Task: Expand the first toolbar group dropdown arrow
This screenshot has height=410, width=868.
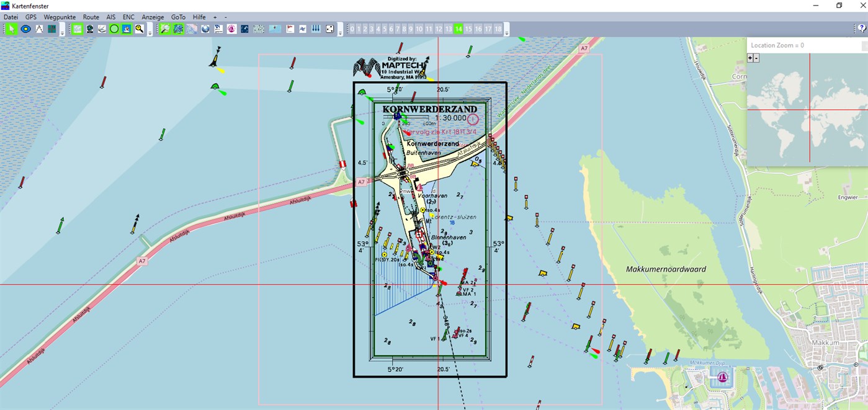Action: pyautogui.click(x=62, y=32)
